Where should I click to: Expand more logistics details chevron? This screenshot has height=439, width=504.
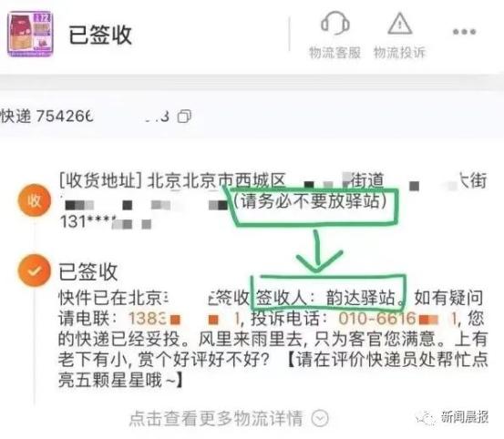(320, 418)
